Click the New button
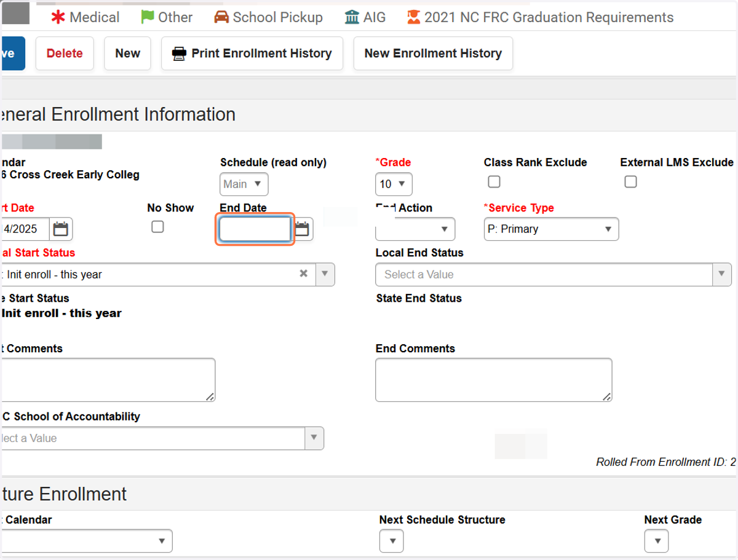 click(x=127, y=53)
